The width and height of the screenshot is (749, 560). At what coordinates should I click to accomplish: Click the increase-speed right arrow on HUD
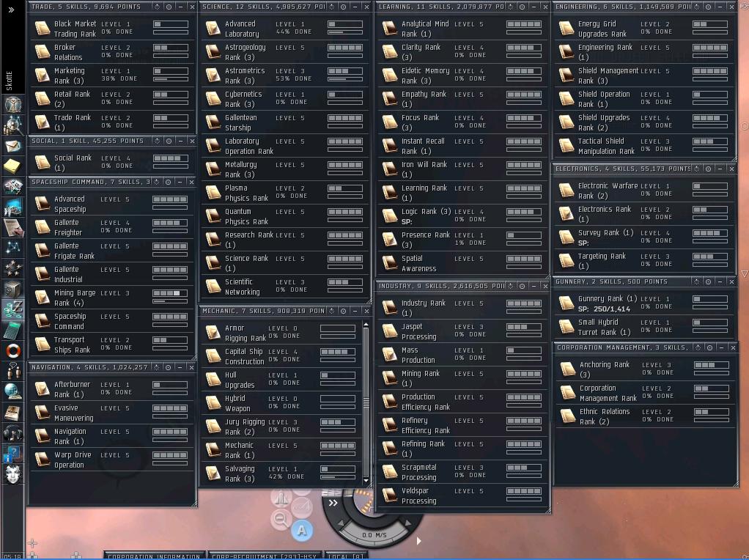[x=408, y=523]
